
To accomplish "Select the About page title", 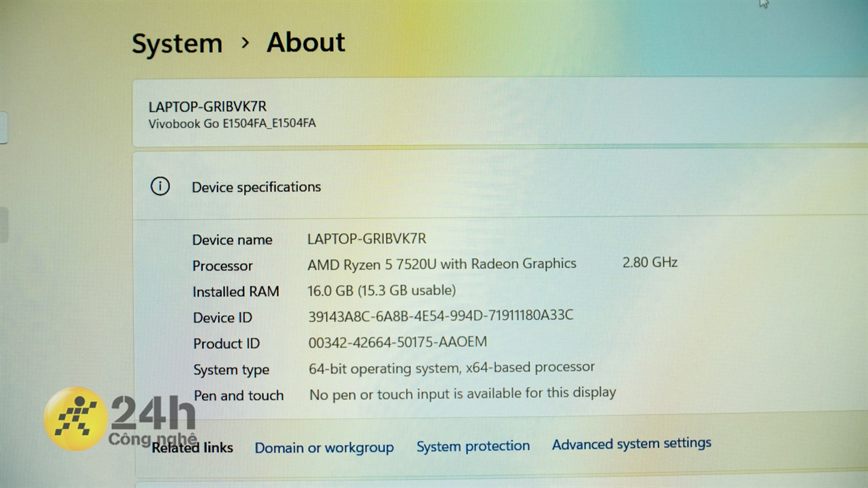I will (306, 42).
